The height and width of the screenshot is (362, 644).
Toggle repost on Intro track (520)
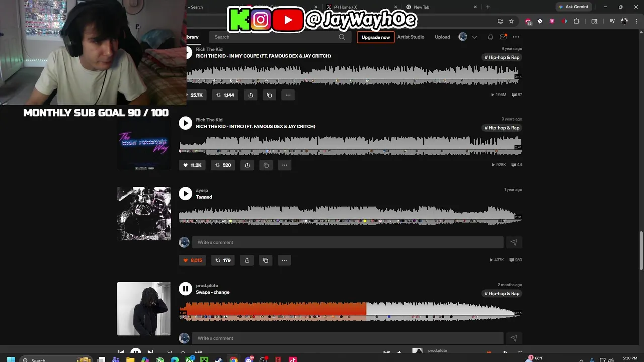tap(223, 165)
